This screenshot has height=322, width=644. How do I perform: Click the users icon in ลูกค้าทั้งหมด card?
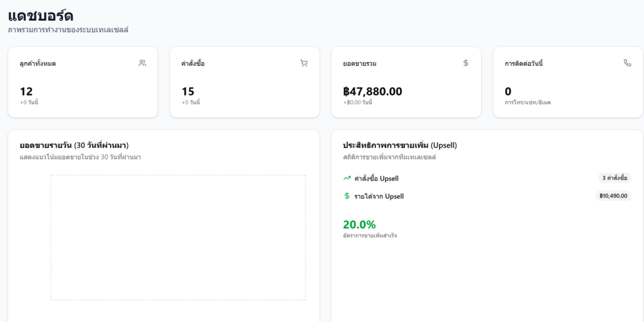click(142, 63)
